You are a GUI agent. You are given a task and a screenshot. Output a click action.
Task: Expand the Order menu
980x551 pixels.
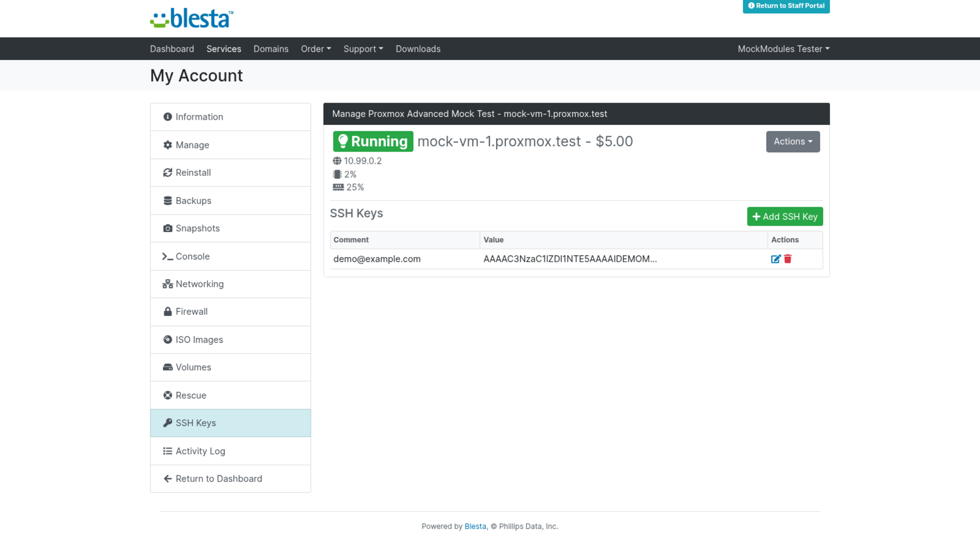(316, 49)
